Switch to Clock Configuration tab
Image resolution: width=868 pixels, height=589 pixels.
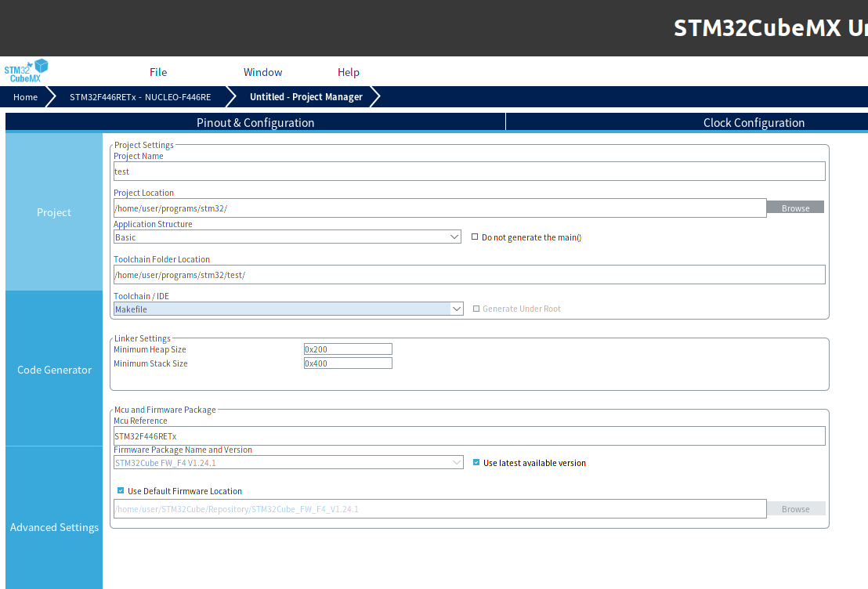point(754,122)
